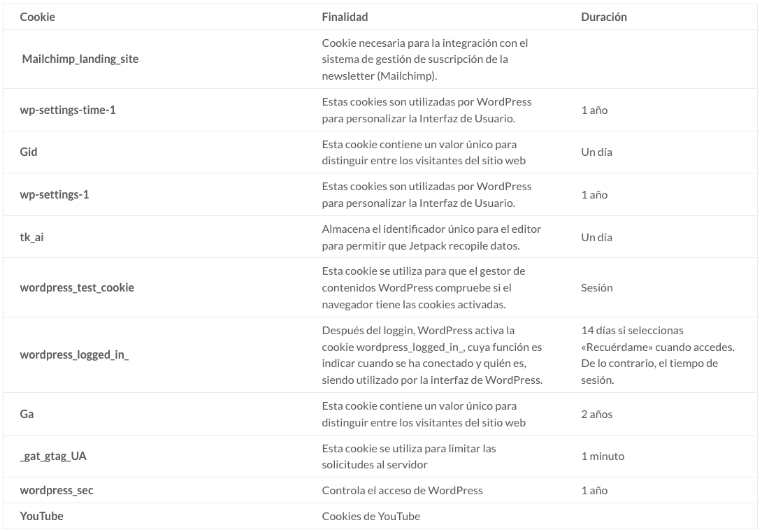
Task: Select the wordpress_test_cookie row name
Action: 77,287
